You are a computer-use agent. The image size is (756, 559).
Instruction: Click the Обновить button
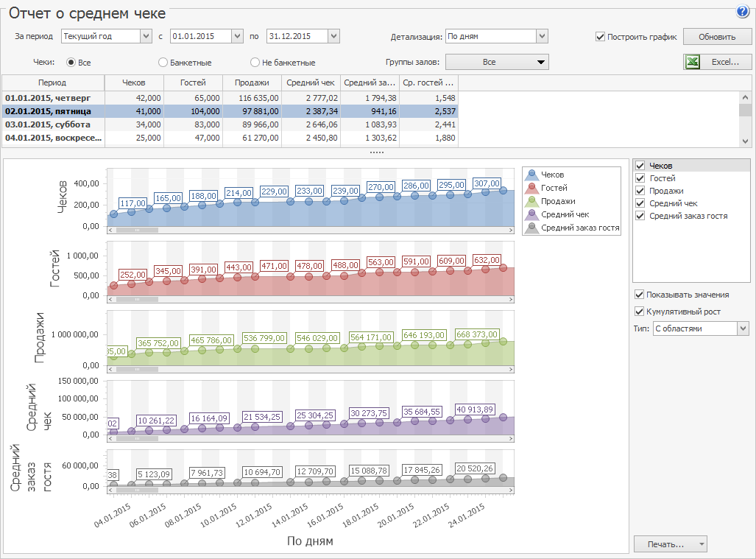(x=716, y=37)
